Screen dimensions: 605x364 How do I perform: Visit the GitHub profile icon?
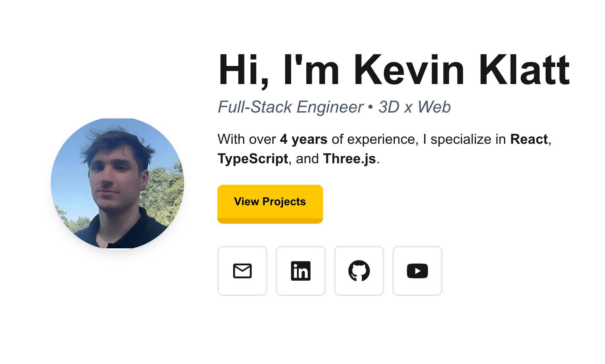359,271
